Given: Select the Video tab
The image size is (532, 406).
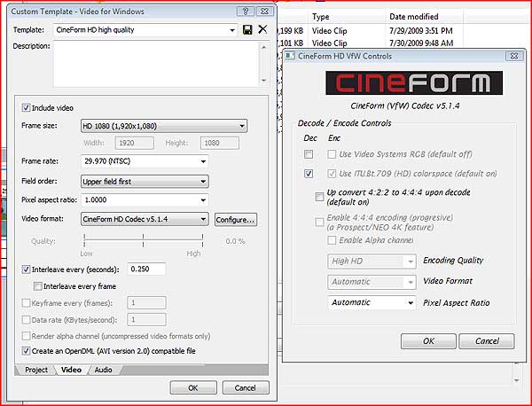Looking at the screenshot, I should point(71,370).
